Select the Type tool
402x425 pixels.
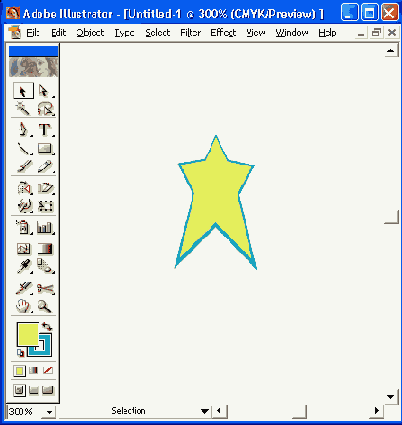point(44,130)
